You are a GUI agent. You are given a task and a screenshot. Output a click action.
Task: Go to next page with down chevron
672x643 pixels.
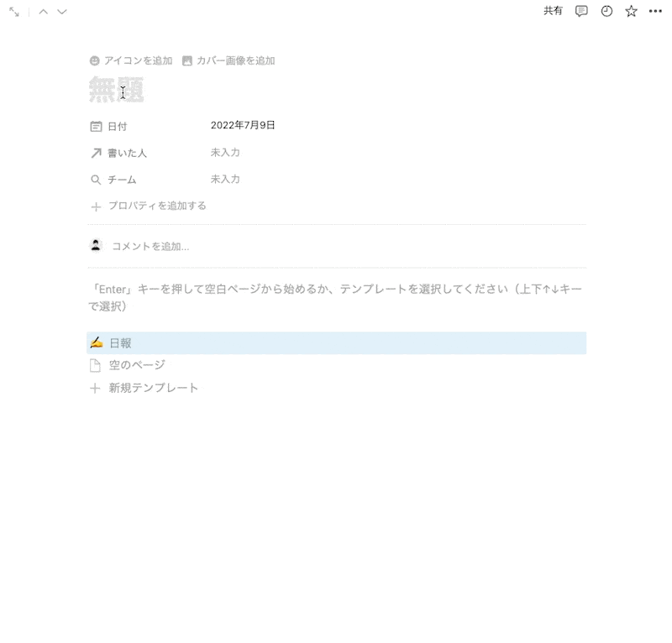point(62,12)
